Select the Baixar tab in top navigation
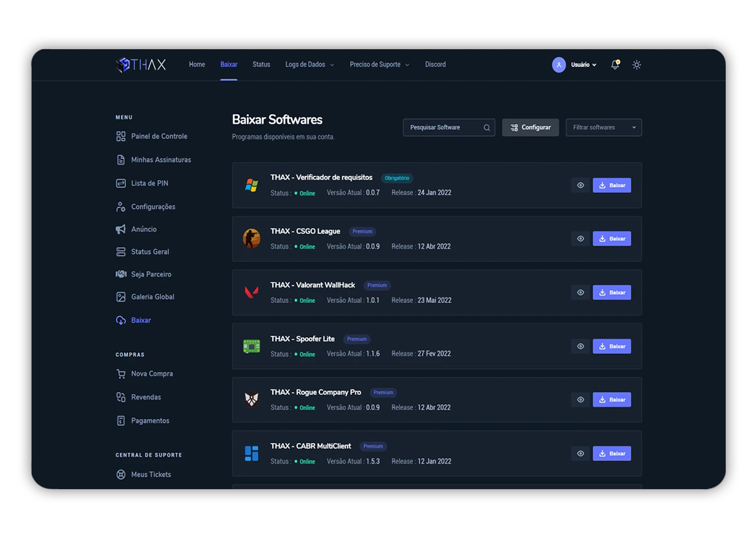The width and height of the screenshot is (756, 539). pos(229,64)
